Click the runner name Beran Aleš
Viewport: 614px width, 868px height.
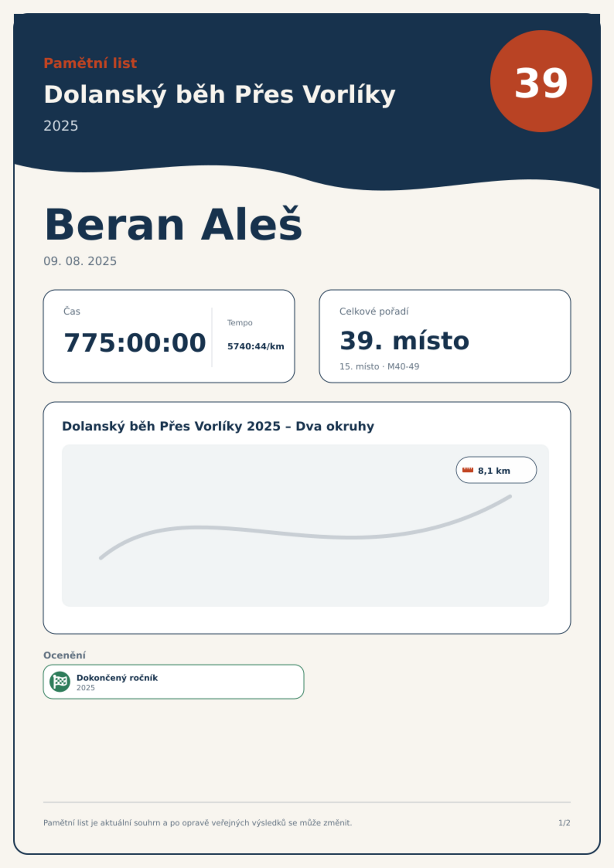[173, 225]
